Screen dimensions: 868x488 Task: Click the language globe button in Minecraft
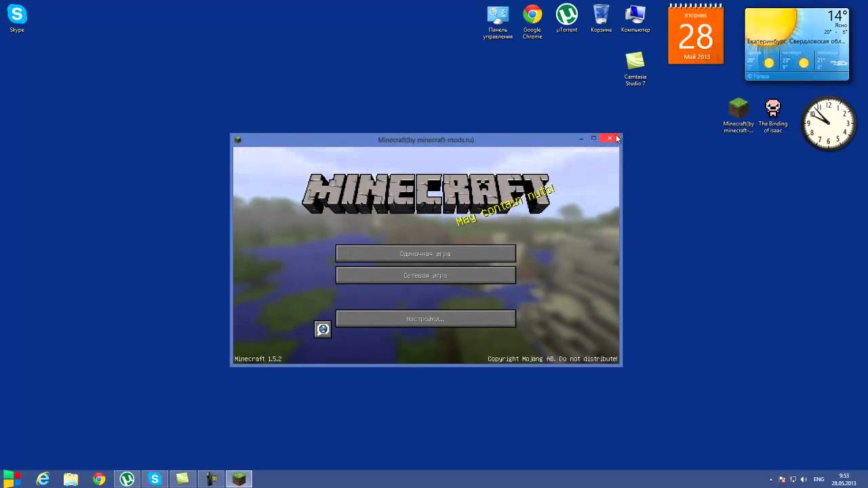point(323,329)
